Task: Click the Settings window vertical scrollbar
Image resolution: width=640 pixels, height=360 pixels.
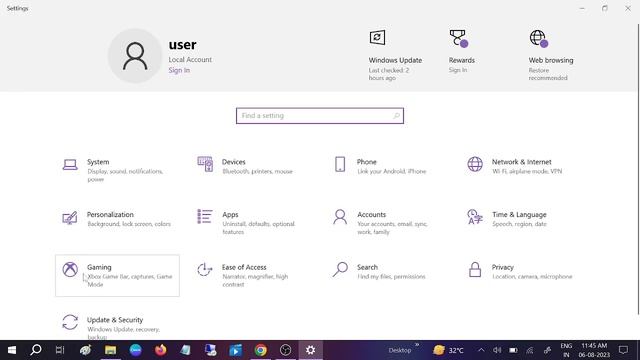Action: tap(638, 169)
